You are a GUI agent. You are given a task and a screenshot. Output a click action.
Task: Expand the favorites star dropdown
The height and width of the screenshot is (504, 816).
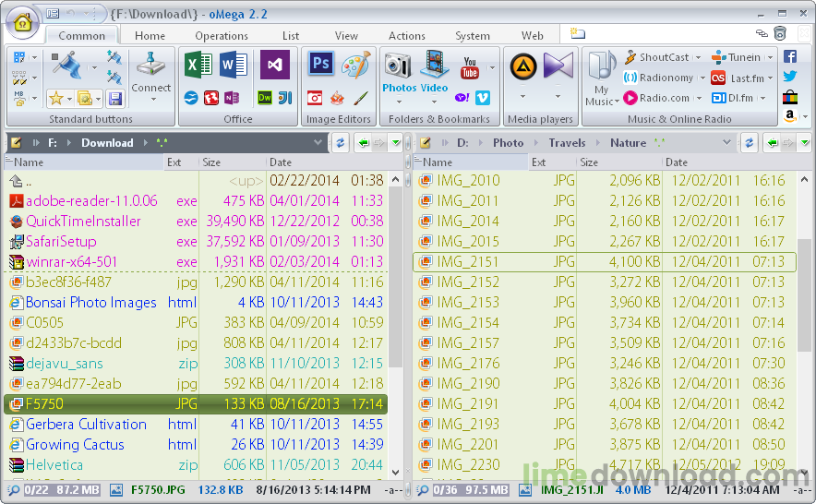tap(69, 99)
